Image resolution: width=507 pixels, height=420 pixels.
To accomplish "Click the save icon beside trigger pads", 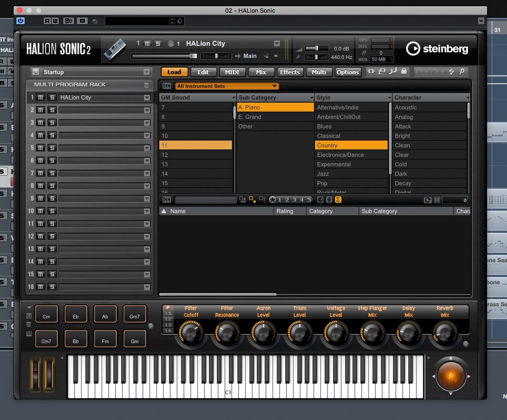I will tap(29, 316).
